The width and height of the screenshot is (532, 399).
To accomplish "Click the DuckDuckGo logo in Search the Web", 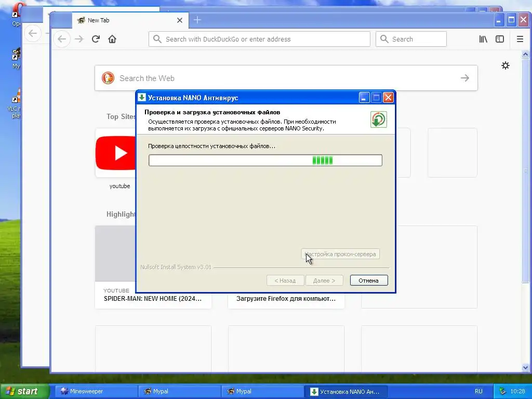I will [x=108, y=78].
